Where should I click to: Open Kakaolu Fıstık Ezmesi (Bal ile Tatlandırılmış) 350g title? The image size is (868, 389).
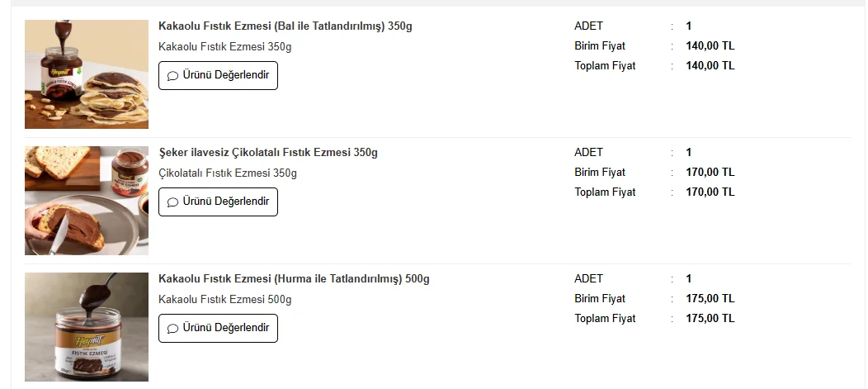tap(285, 26)
